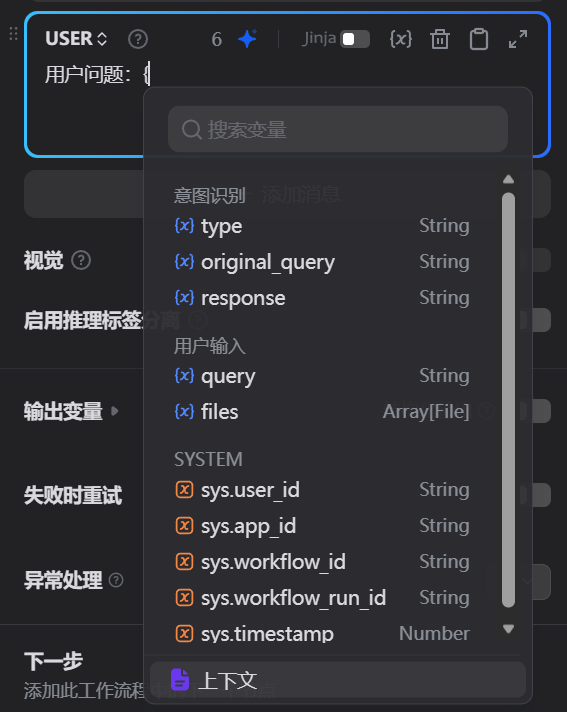Image resolution: width=567 pixels, height=712 pixels.
Task: Copy prompt using the clipboard icon
Action: pyautogui.click(x=478, y=39)
